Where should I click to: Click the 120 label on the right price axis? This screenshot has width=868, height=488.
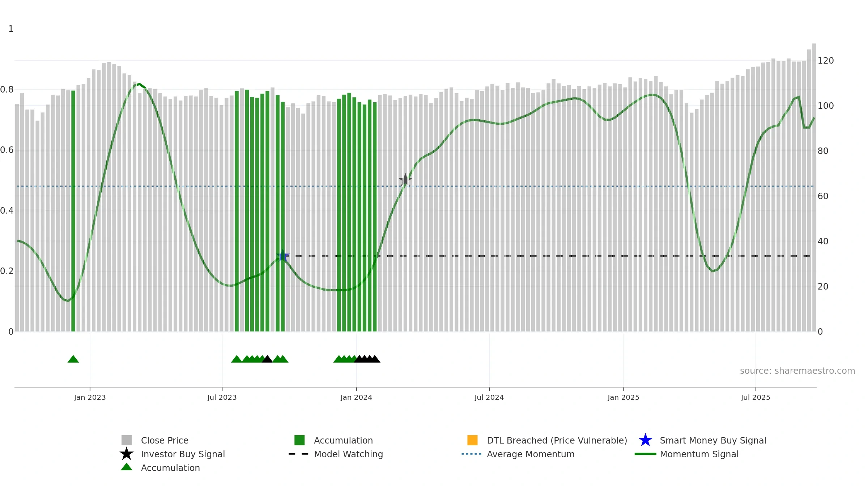coord(826,61)
